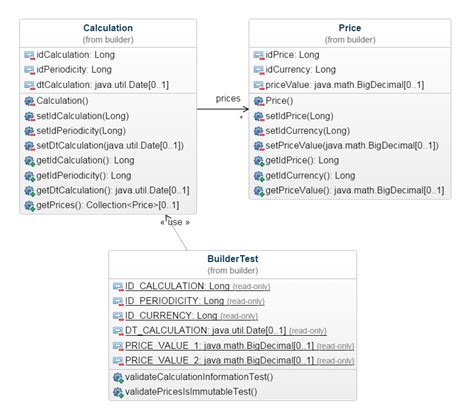Image resolution: width=474 pixels, height=418 pixels.
Task: Click the attribute icon beside idPeriodicity: Long
Action: click(29, 70)
